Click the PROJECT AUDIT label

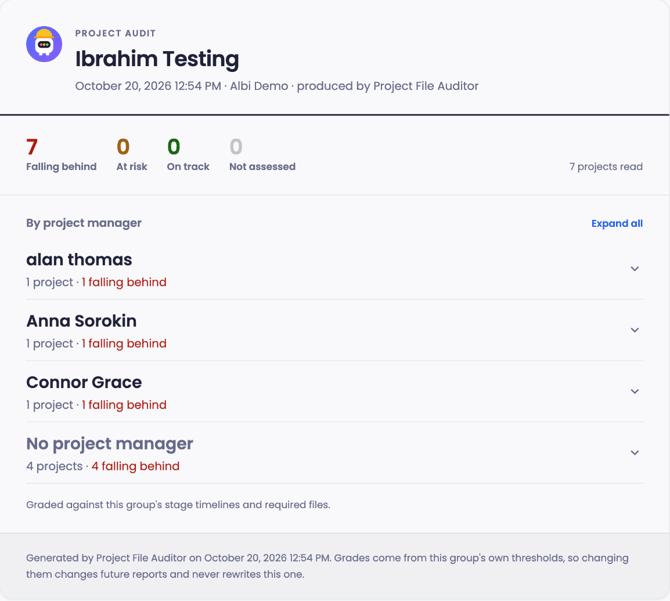pos(115,33)
